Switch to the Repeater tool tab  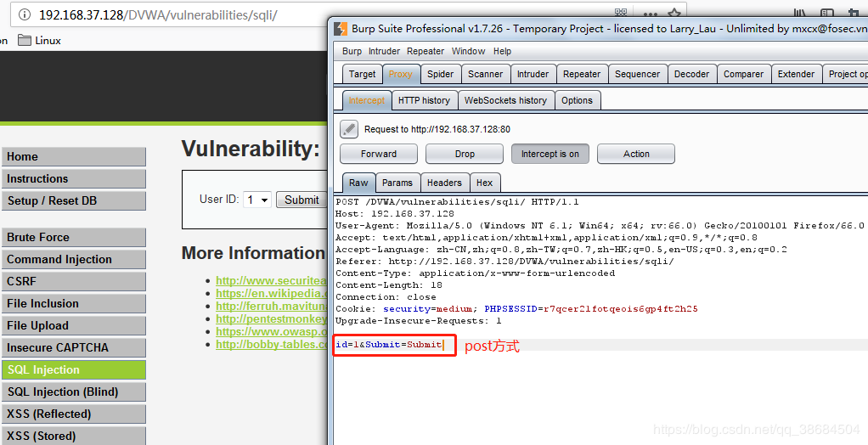(x=581, y=74)
